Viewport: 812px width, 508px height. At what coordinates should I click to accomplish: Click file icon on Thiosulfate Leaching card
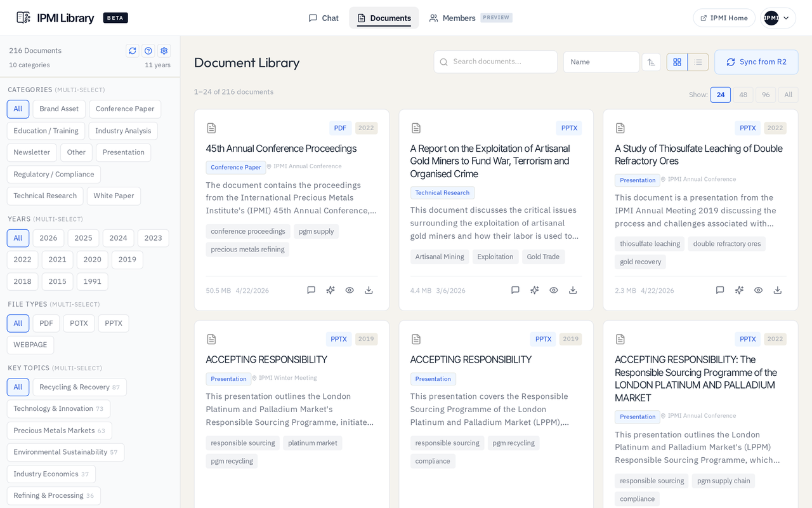pyautogui.click(x=620, y=128)
